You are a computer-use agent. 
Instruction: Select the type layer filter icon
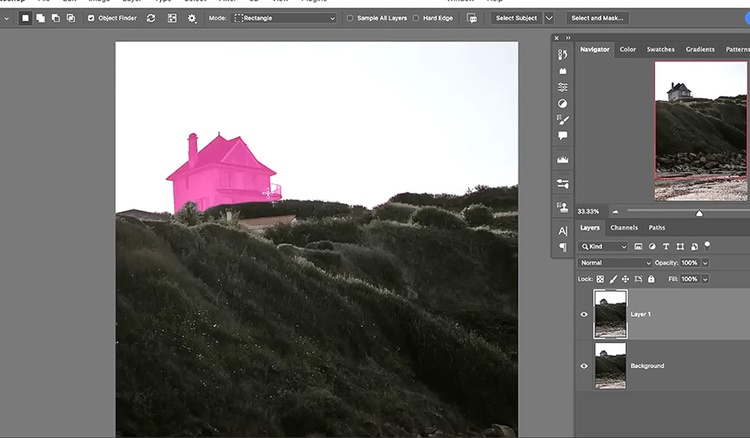pos(666,246)
